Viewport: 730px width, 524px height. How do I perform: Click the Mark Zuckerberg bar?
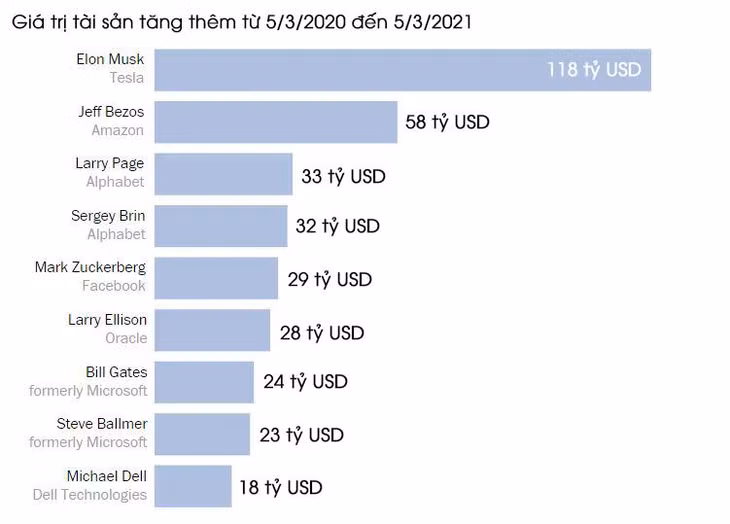coord(216,278)
